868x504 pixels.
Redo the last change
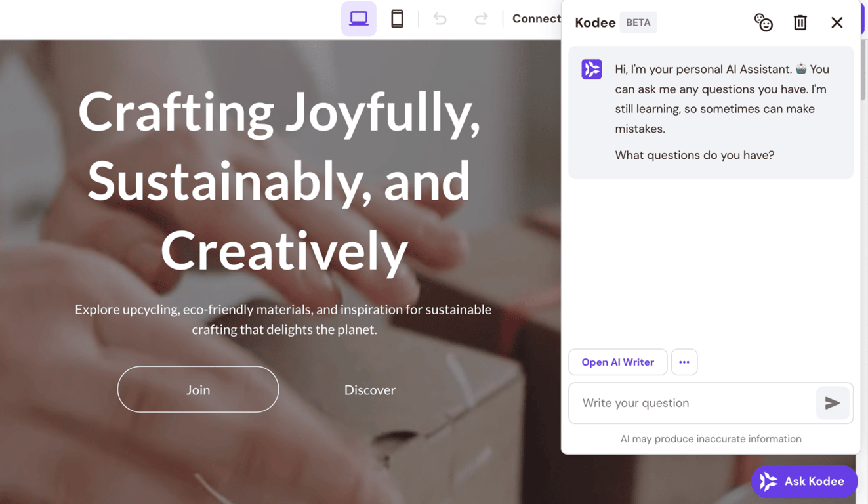(481, 18)
